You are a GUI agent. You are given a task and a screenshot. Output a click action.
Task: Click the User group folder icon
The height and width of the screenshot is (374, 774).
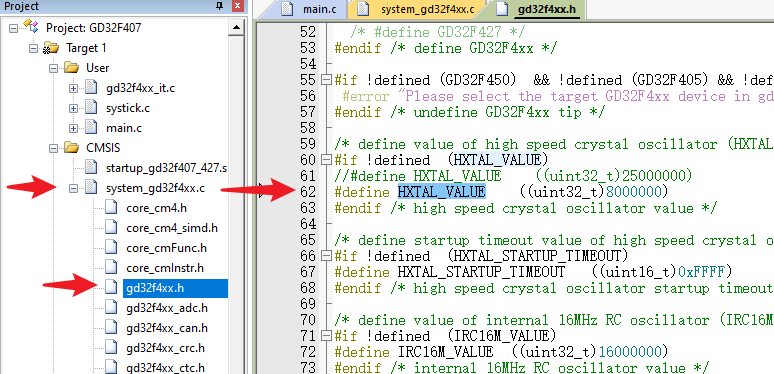(x=72, y=68)
